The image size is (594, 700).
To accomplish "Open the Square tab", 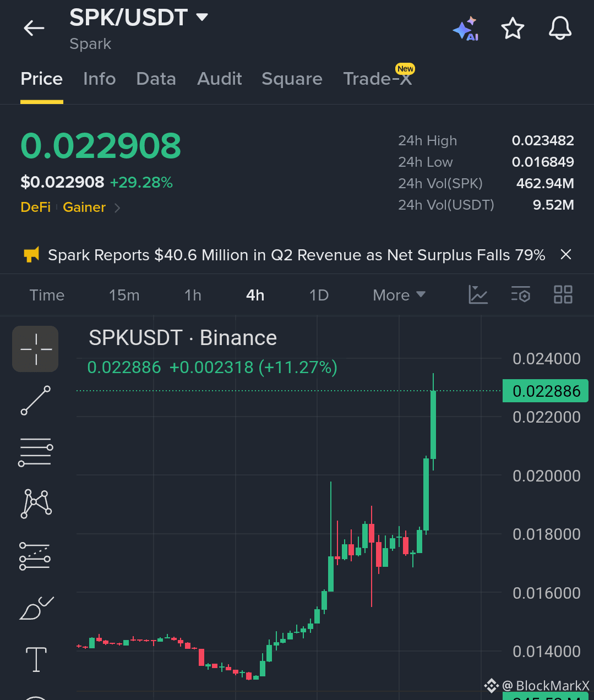I will [x=292, y=79].
